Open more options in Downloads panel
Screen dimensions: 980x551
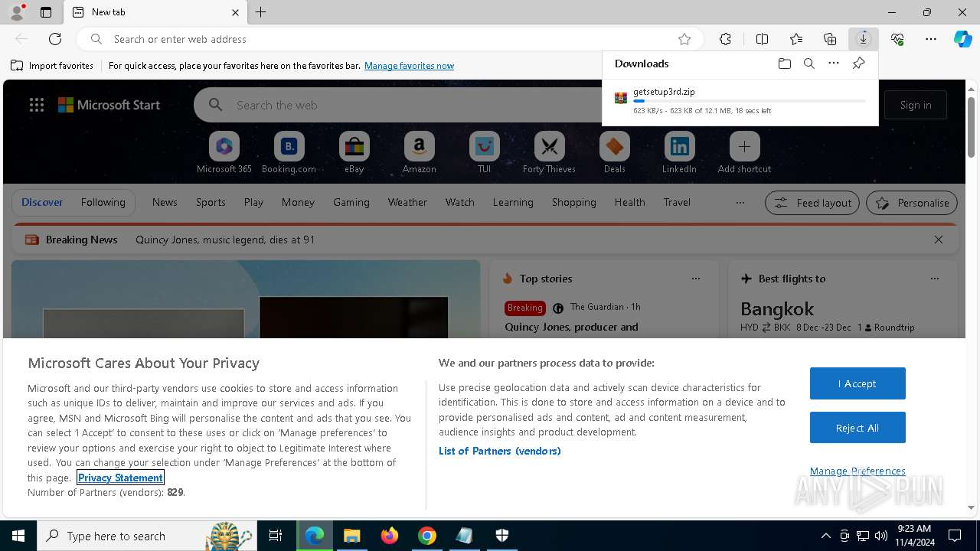tap(834, 64)
